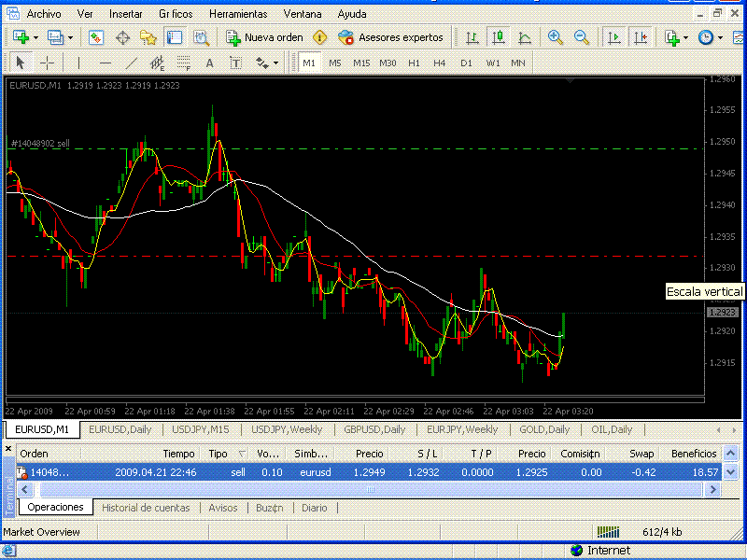Open the new chart dropdown arrow
The width and height of the screenshot is (747, 560).
35,37
